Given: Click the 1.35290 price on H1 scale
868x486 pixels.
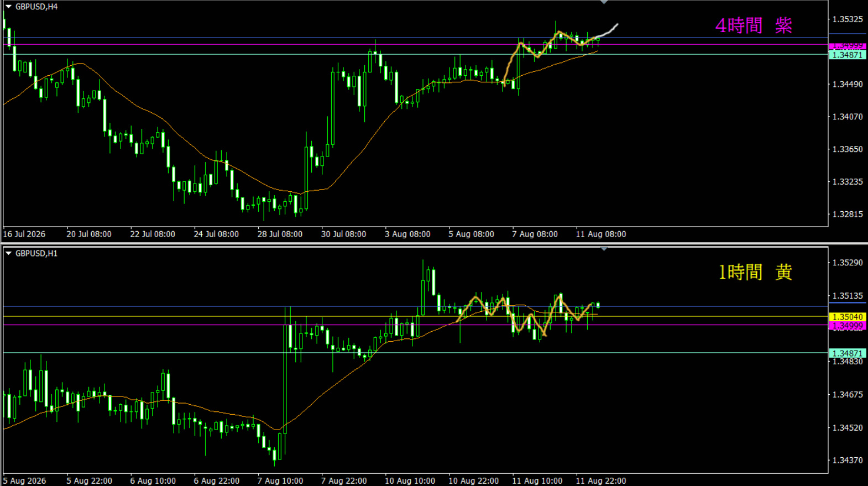Looking at the screenshot, I should (848, 263).
